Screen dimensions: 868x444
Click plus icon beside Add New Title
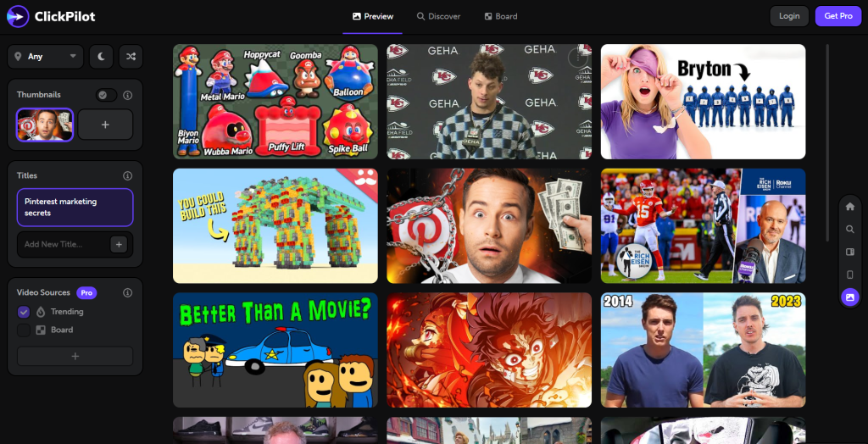pos(119,244)
